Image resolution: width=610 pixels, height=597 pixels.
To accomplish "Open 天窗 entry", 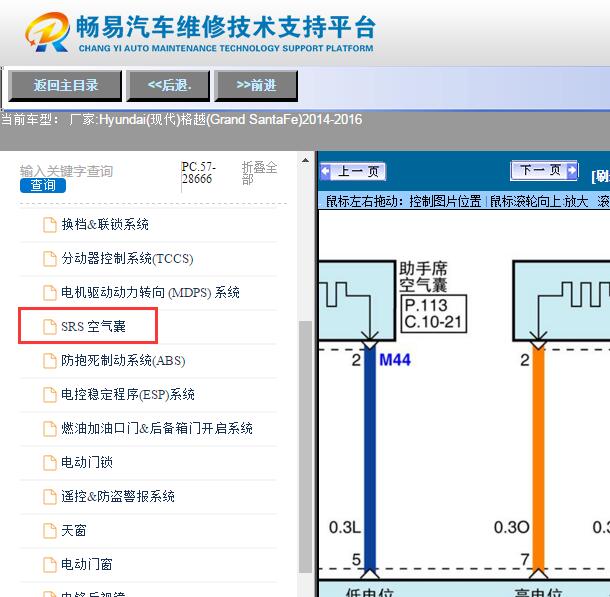I will click(x=74, y=531).
